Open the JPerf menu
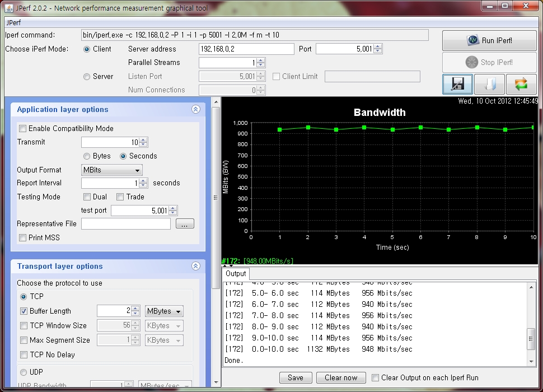 (x=13, y=22)
